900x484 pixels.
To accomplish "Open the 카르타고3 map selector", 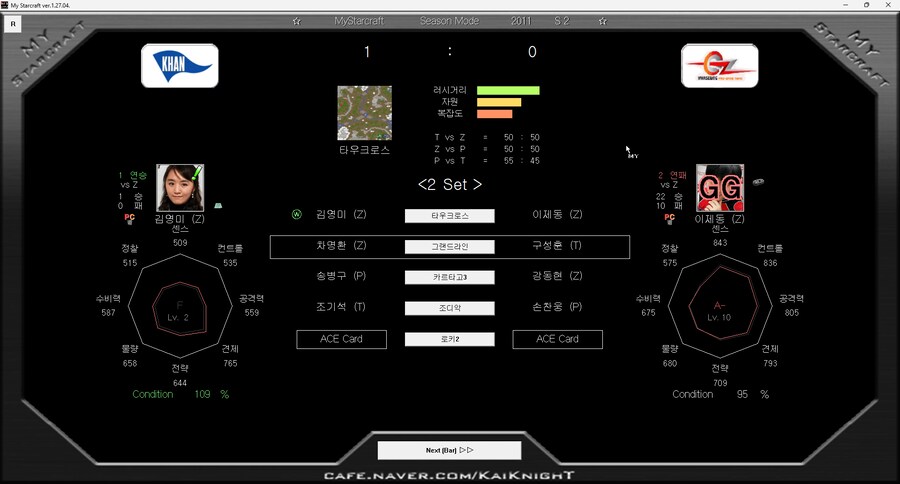I will [449, 277].
